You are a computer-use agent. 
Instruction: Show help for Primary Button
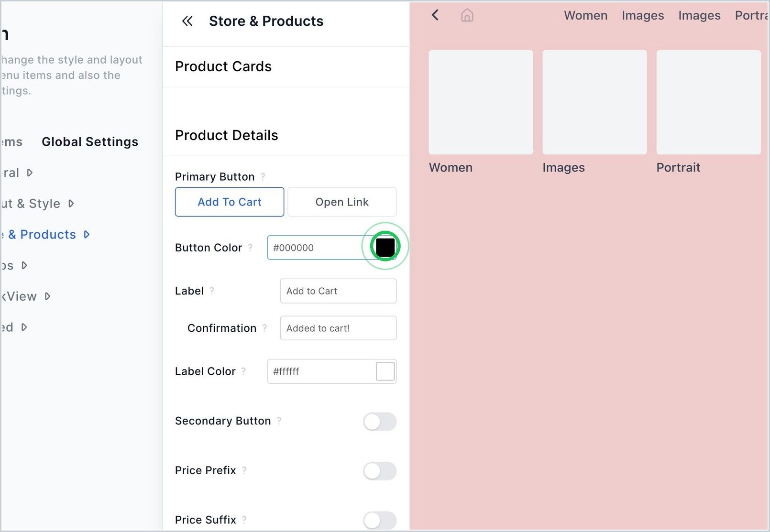(x=263, y=177)
